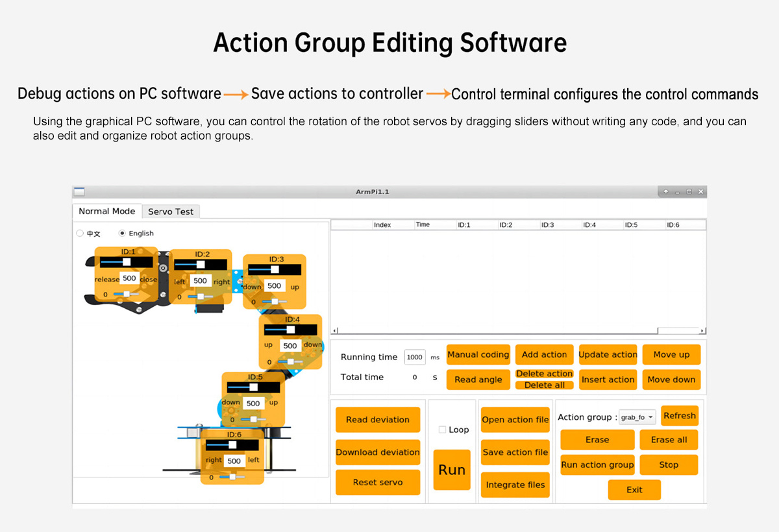
Task: Click the Save action file button
Action: [515, 452]
